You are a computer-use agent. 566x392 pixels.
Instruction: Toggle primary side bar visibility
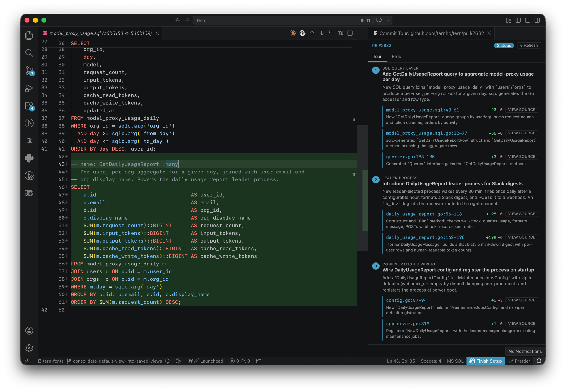pyautogui.click(x=518, y=20)
